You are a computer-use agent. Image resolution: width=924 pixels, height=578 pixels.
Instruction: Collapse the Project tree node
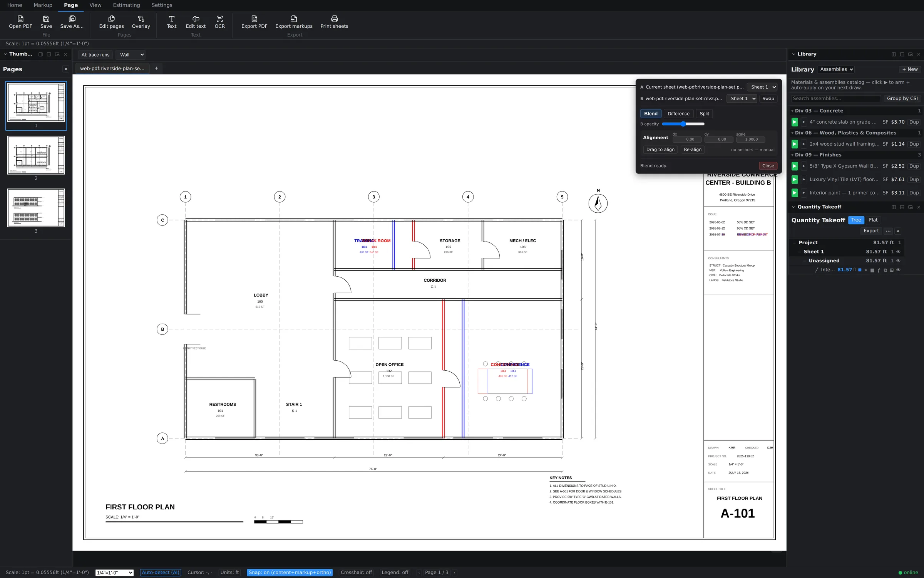(794, 243)
